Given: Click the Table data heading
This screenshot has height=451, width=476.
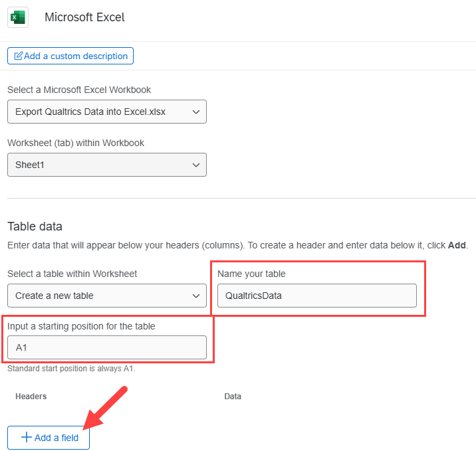Looking at the screenshot, I should pyautogui.click(x=35, y=226).
